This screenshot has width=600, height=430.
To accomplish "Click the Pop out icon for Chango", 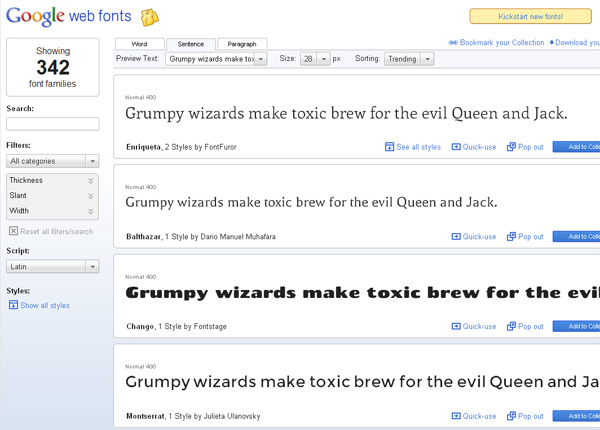I will pos(511,326).
